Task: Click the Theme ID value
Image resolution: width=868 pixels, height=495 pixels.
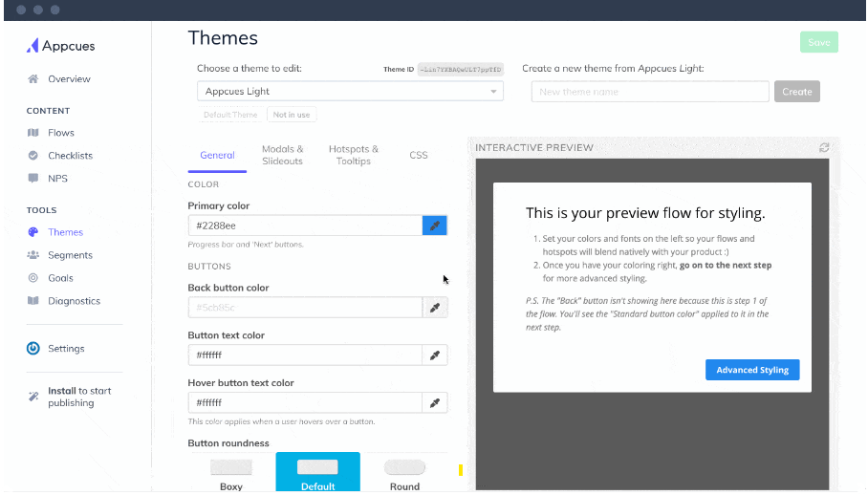Action: (461, 69)
